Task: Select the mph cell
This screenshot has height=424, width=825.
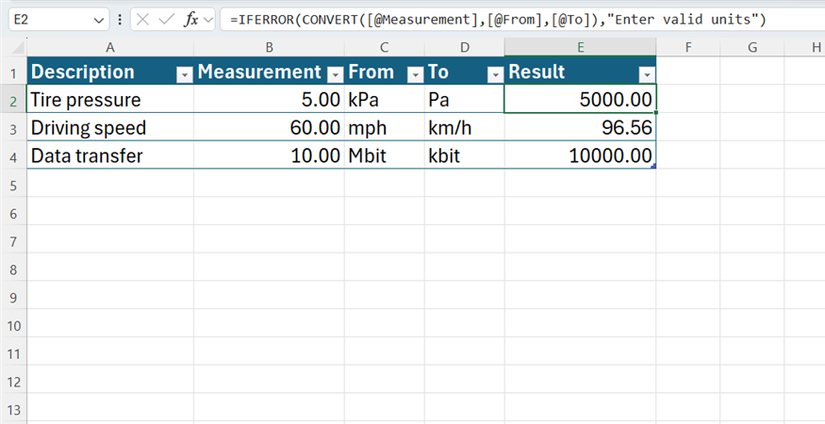Action: [x=385, y=127]
